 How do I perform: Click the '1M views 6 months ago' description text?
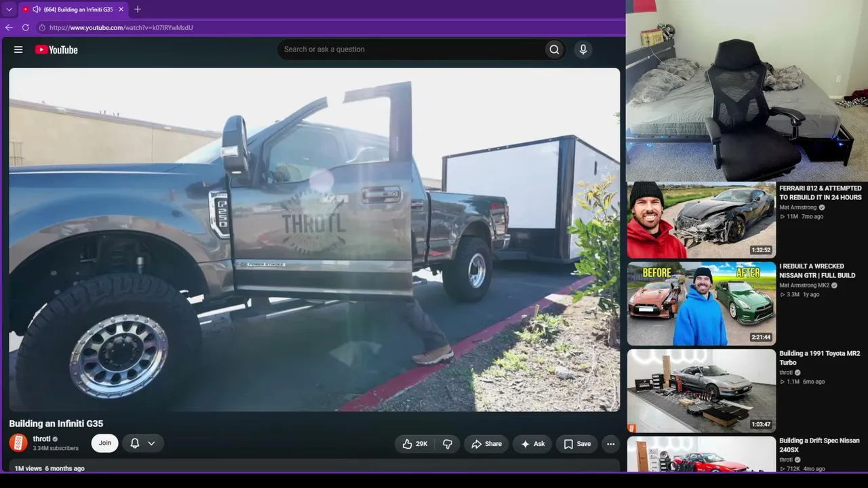(50, 468)
